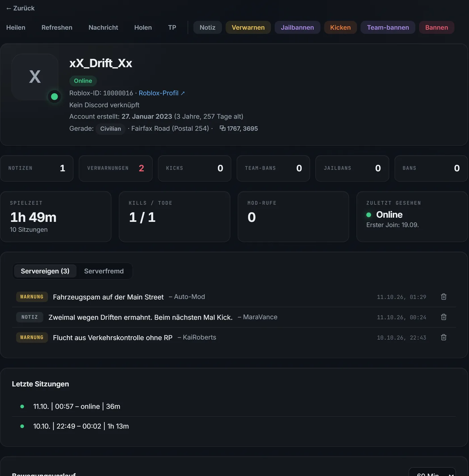Click the Refreshen action
469x476 pixels.
(57, 27)
